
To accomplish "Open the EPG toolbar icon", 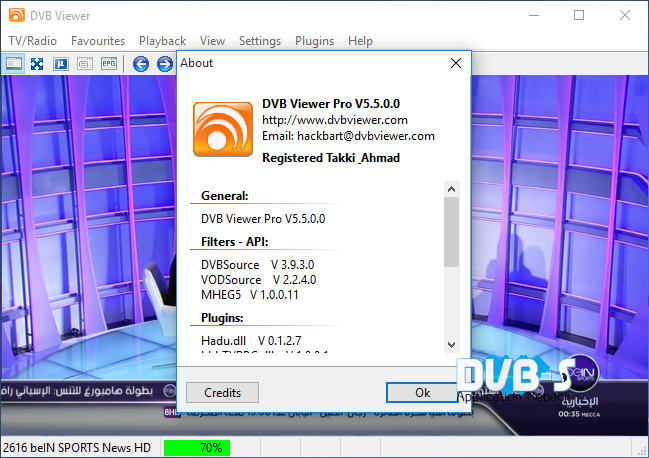I will coord(109,64).
